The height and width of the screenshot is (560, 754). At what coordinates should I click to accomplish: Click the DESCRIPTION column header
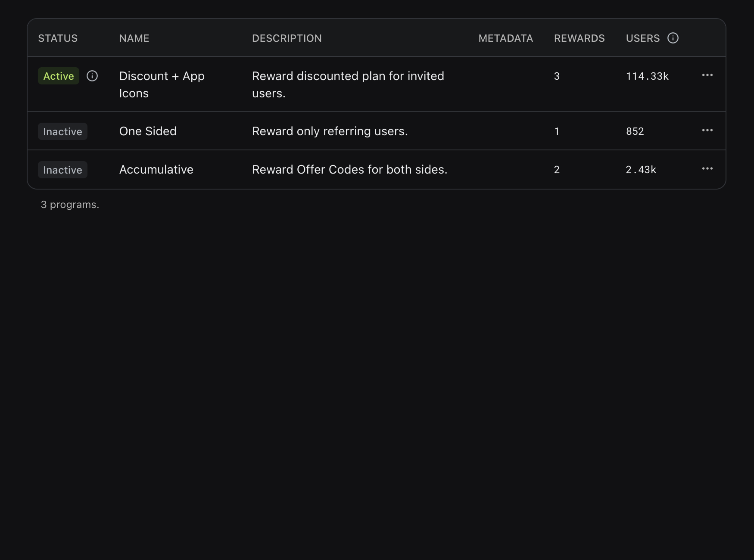(287, 38)
